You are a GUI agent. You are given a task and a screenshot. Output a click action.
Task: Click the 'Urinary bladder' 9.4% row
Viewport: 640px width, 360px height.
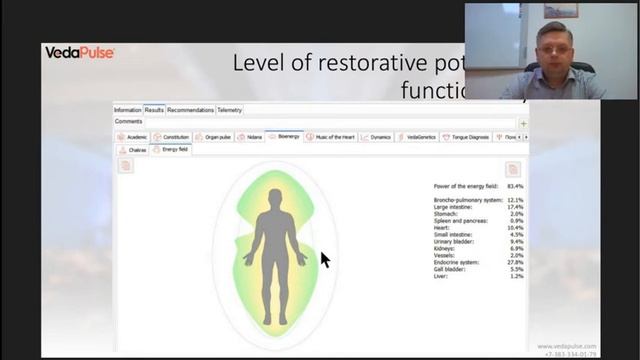tap(478, 242)
